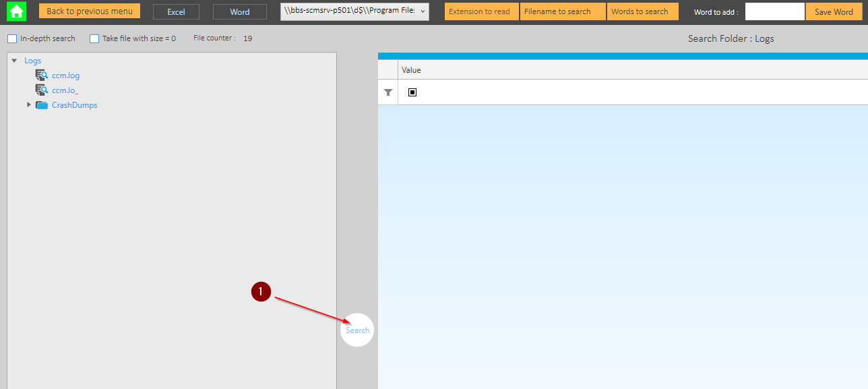Viewport: 868px width, 389px height.
Task: Expand the CrashDumps folder node
Action: click(29, 105)
